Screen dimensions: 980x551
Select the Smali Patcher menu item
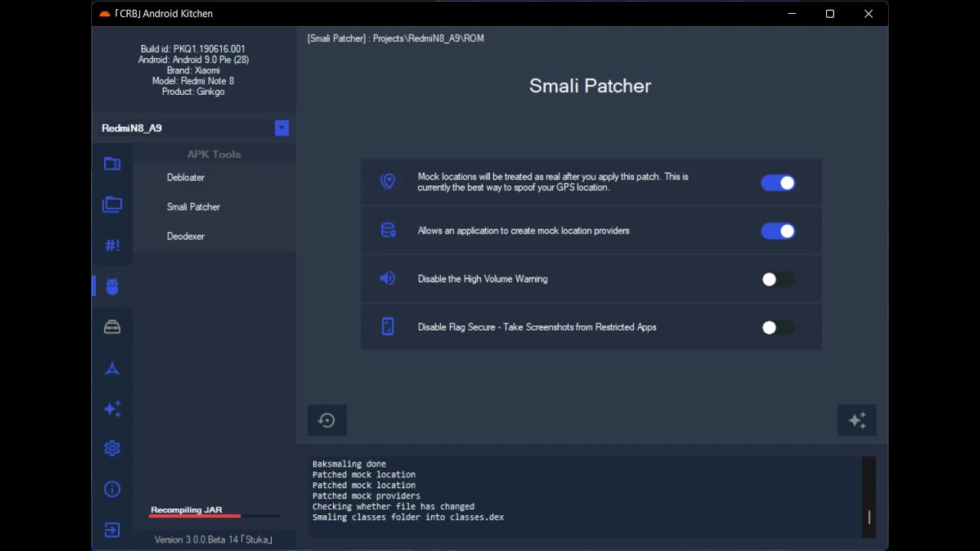click(194, 207)
